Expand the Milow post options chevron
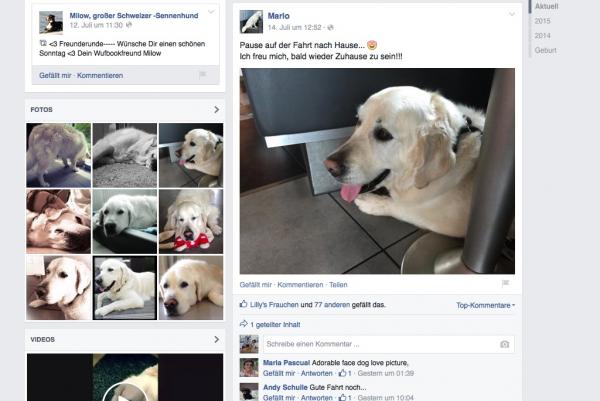 tap(211, 12)
